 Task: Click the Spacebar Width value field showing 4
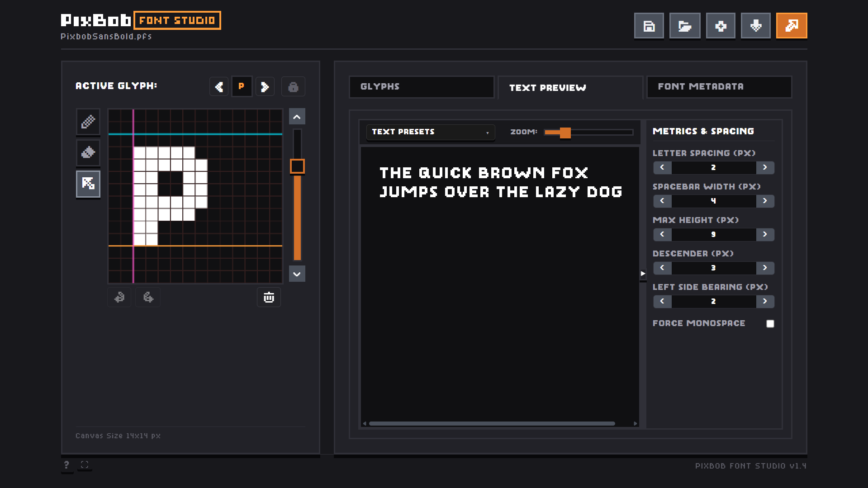pyautogui.click(x=714, y=201)
